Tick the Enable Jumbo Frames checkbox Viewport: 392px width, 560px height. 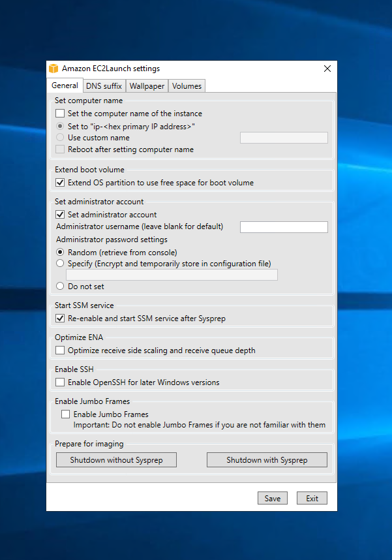point(66,414)
